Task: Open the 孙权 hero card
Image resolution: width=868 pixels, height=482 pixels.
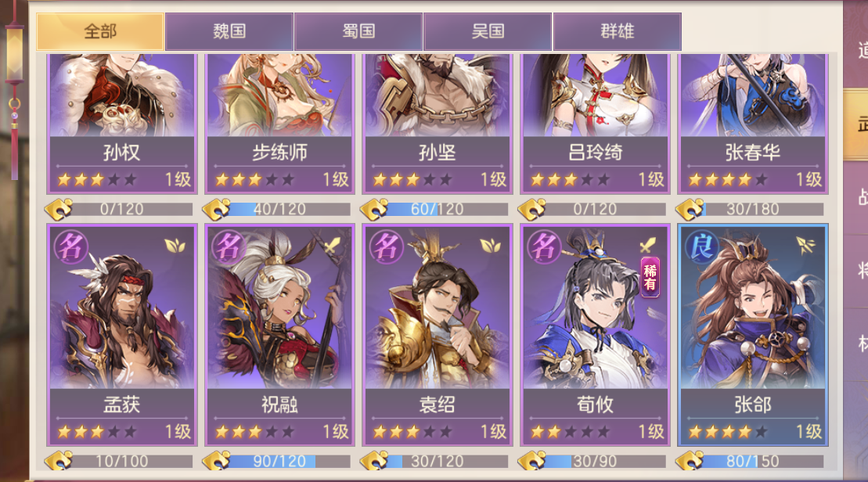Action: click(122, 124)
